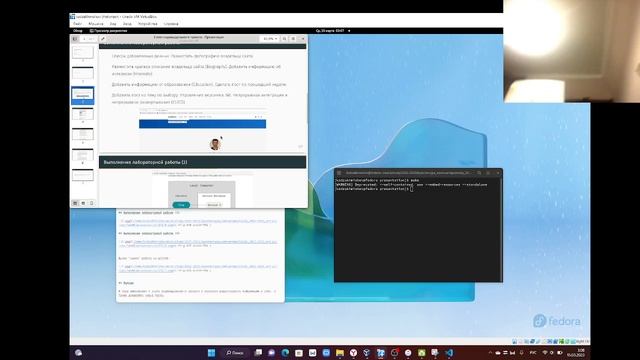
Task: Select the sixth slide thumbnail
Action: [82, 155]
